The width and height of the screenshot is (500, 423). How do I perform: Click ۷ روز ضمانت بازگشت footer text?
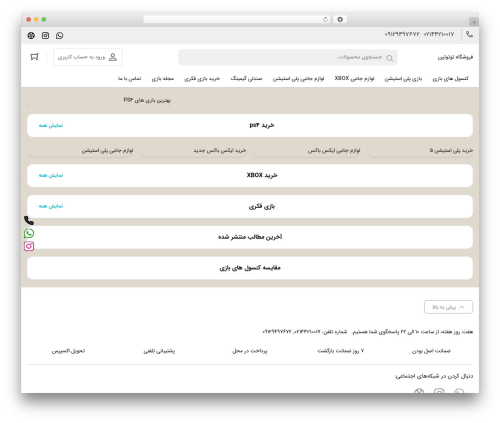(x=341, y=351)
